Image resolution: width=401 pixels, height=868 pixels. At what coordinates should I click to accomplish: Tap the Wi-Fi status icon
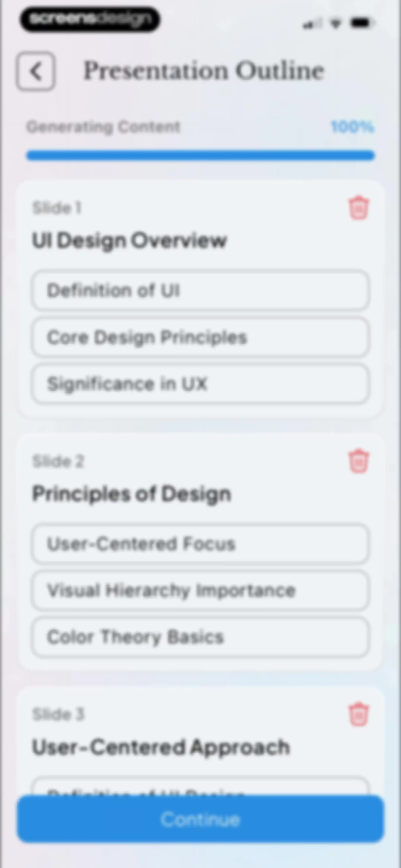click(335, 23)
